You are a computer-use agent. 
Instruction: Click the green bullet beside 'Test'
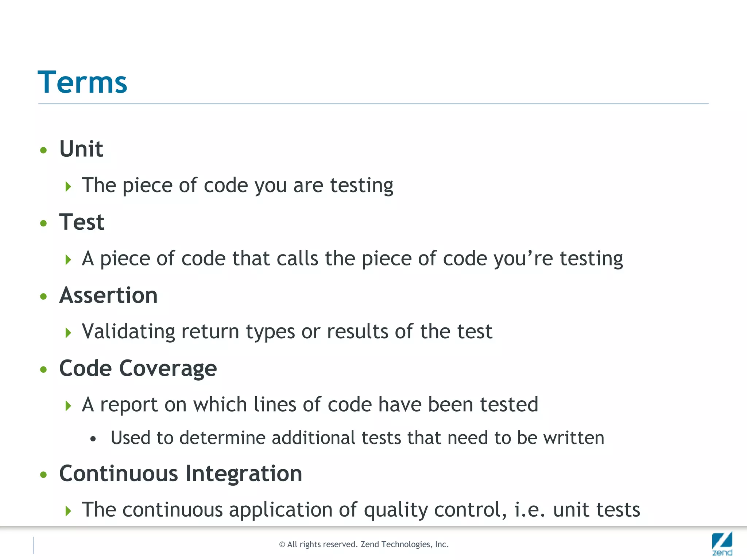point(43,223)
